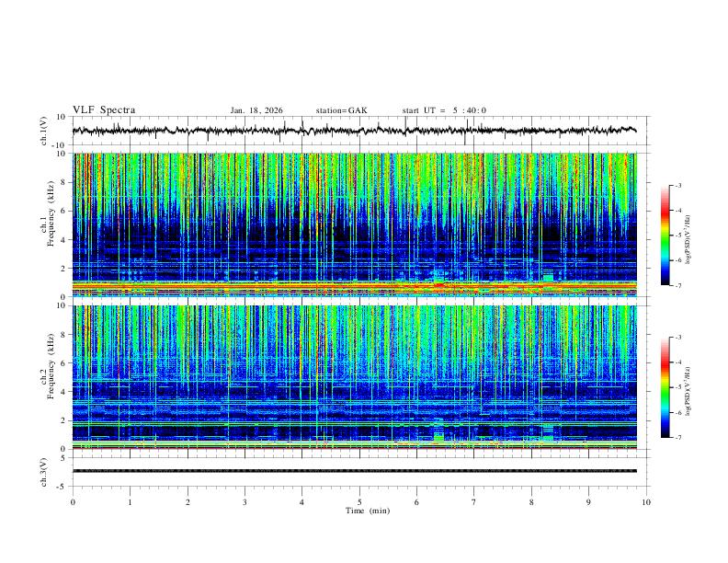Click the "5" tick on ch.3(V) axis
Viewport: 728px width, 563px height.
63,458
